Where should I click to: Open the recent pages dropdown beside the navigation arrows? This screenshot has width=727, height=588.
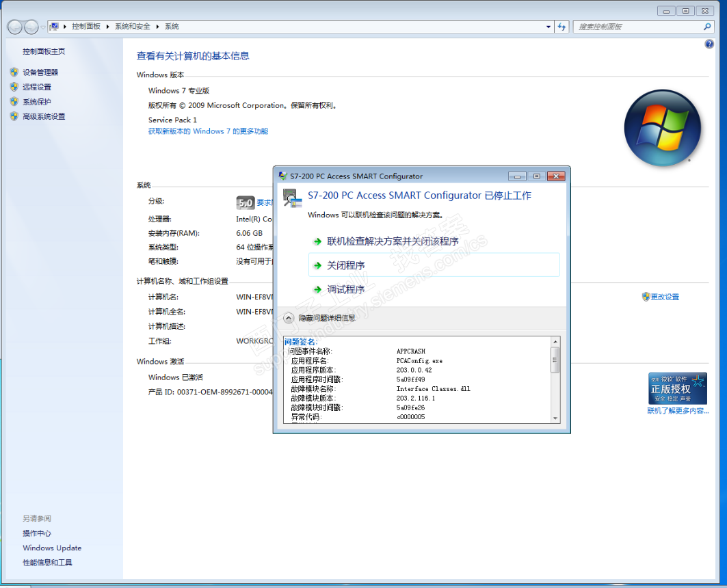click(x=42, y=27)
